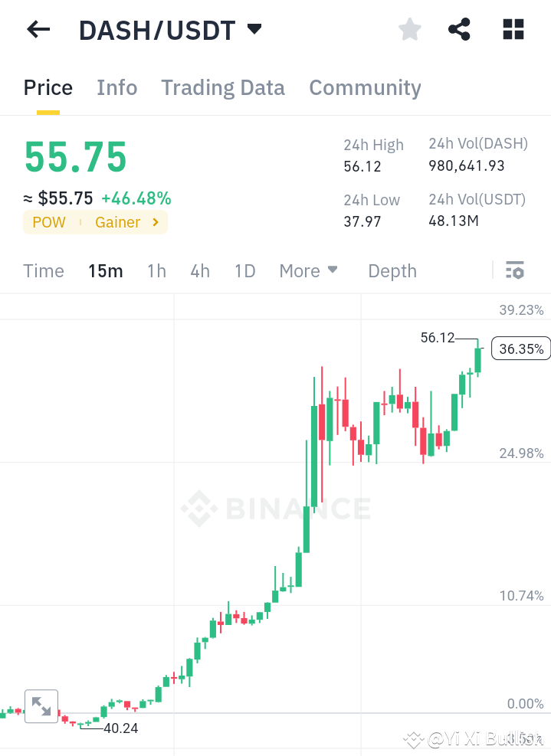This screenshot has height=756, width=551.
Task: Open the apps grid icon top right
Action: click(x=512, y=28)
